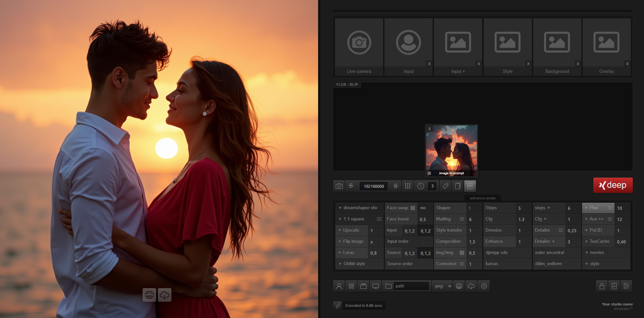The height and width of the screenshot is (318, 644).
Task: Open the Ace ++ list menu icon
Action: tap(610, 219)
